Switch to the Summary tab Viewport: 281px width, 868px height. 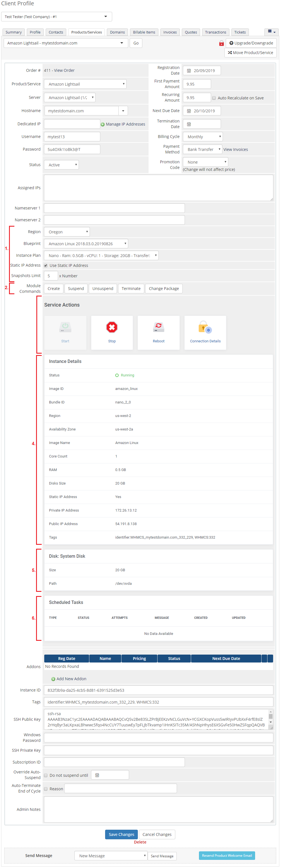14,32
